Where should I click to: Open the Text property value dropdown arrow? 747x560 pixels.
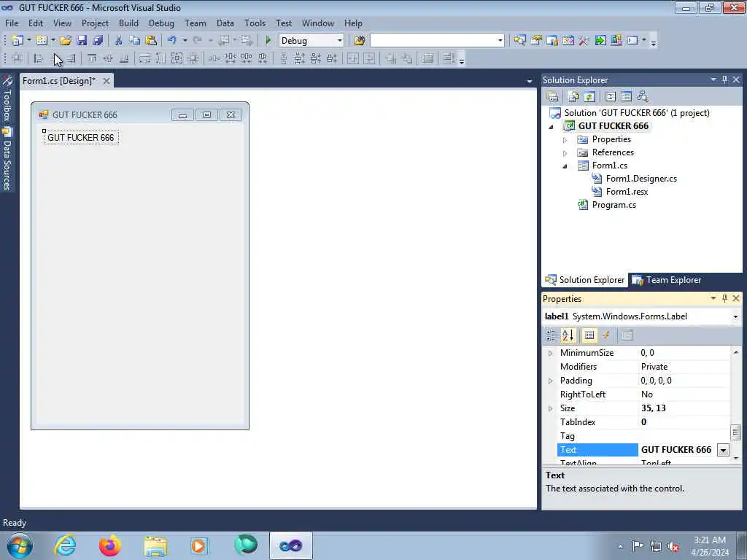723,450
